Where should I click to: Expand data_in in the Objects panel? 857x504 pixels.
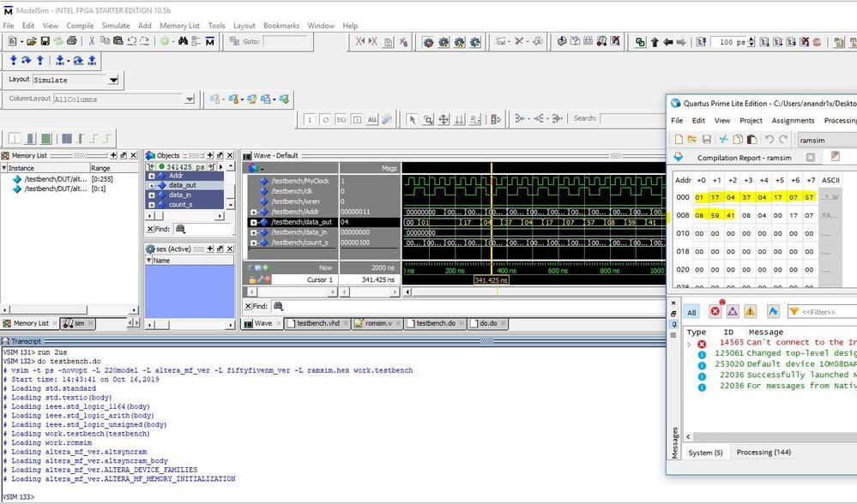(152, 195)
